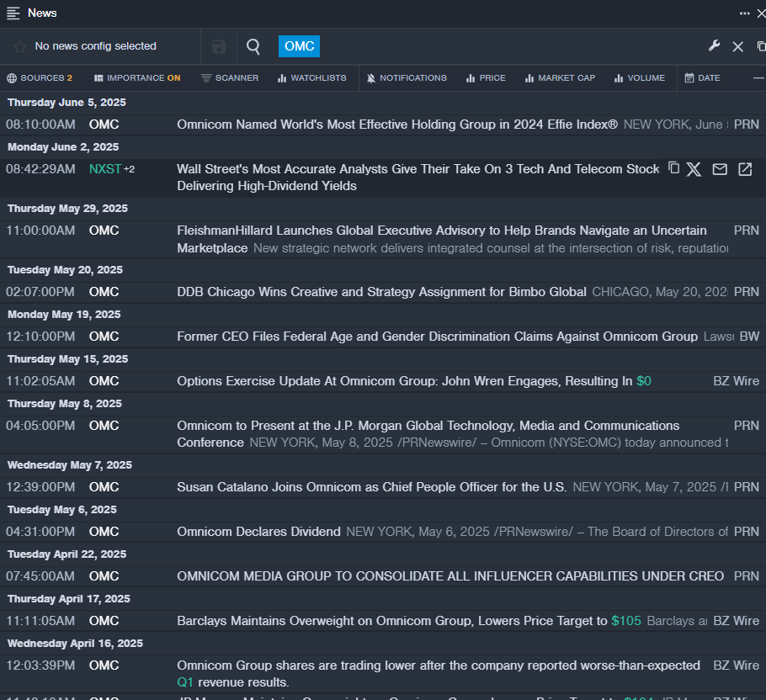Screen dimensions: 766x700
Task: Select the OMC search ticker chip
Action: 299,46
